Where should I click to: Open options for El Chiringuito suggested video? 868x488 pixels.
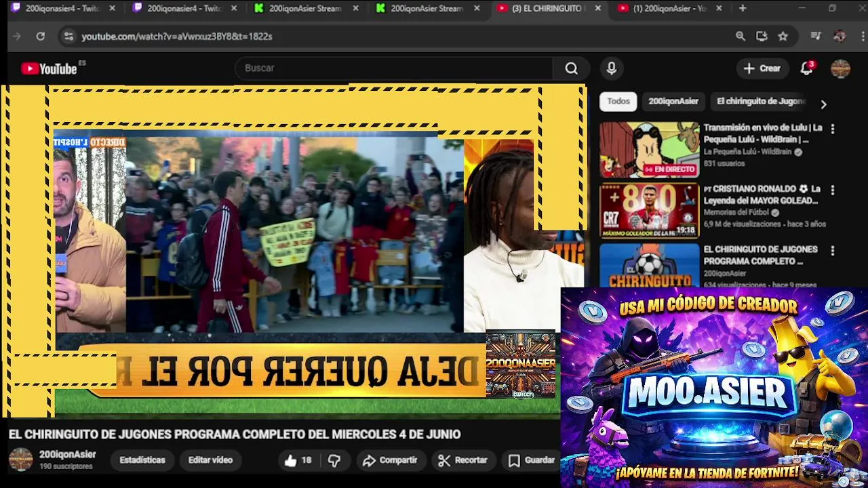[833, 251]
